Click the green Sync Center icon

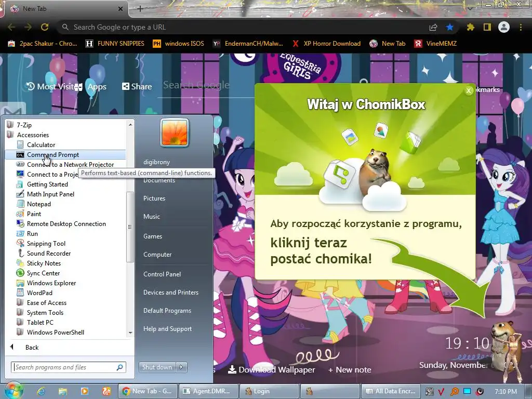[x=20, y=273]
